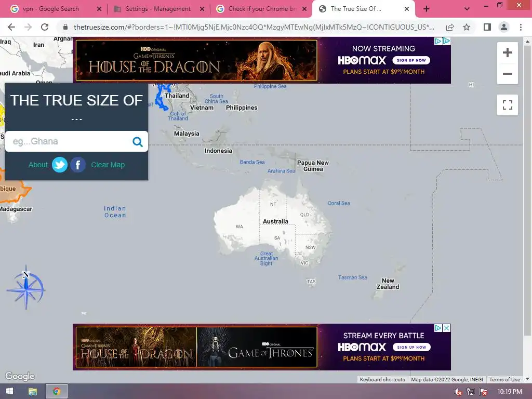Open network status tray icon
This screenshot has width=532, height=399.
tap(471, 392)
